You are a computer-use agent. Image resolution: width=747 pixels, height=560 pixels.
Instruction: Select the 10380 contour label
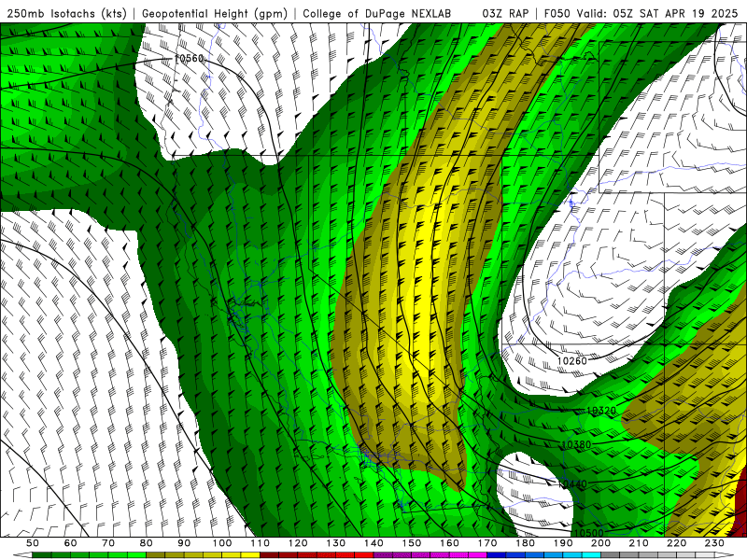(x=576, y=445)
